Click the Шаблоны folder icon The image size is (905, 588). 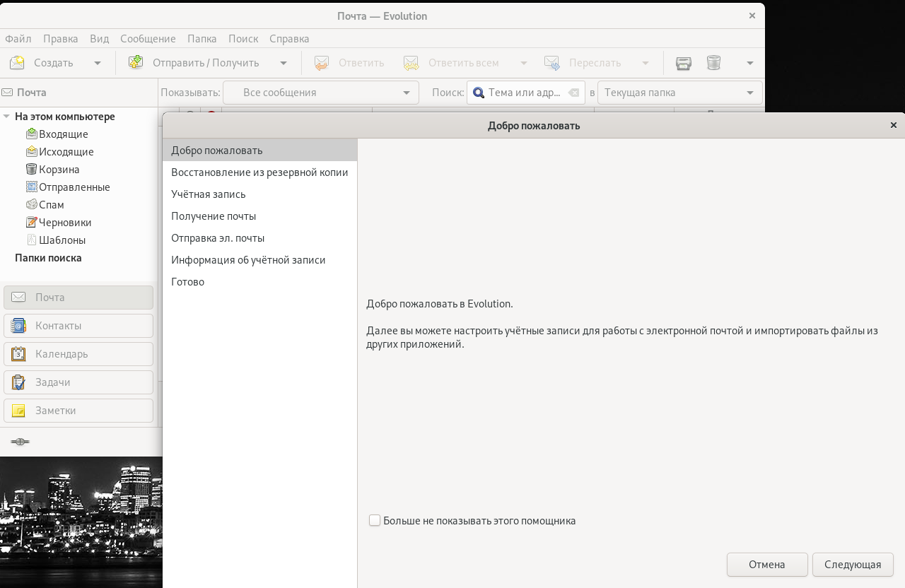tap(31, 240)
